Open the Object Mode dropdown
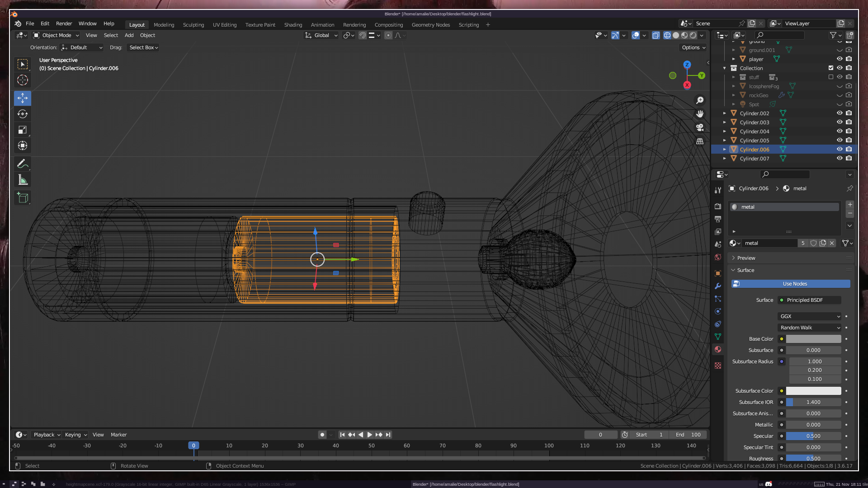The height and width of the screenshot is (488, 868). (56, 35)
